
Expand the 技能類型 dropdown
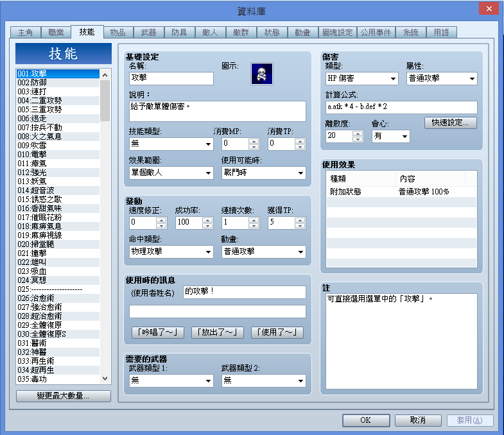pos(171,144)
